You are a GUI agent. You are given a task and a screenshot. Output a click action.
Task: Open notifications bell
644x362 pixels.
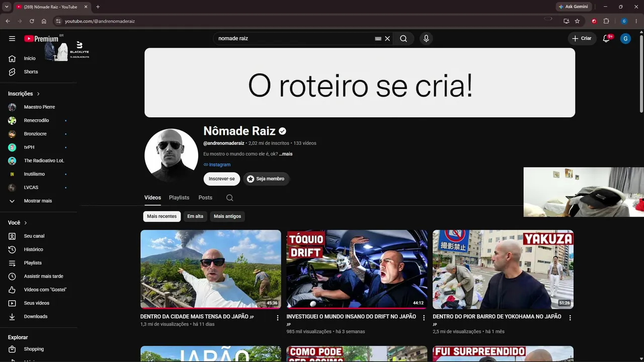point(606,39)
